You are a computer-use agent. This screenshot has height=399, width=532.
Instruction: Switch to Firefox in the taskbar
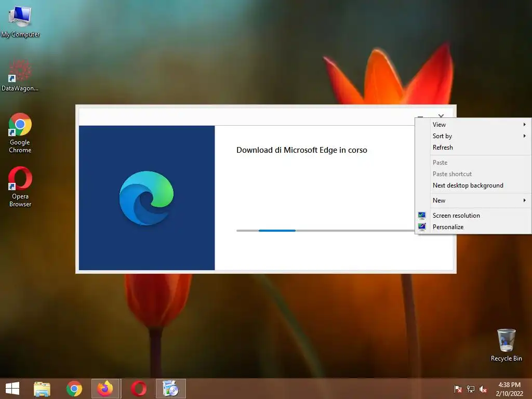tap(105, 389)
